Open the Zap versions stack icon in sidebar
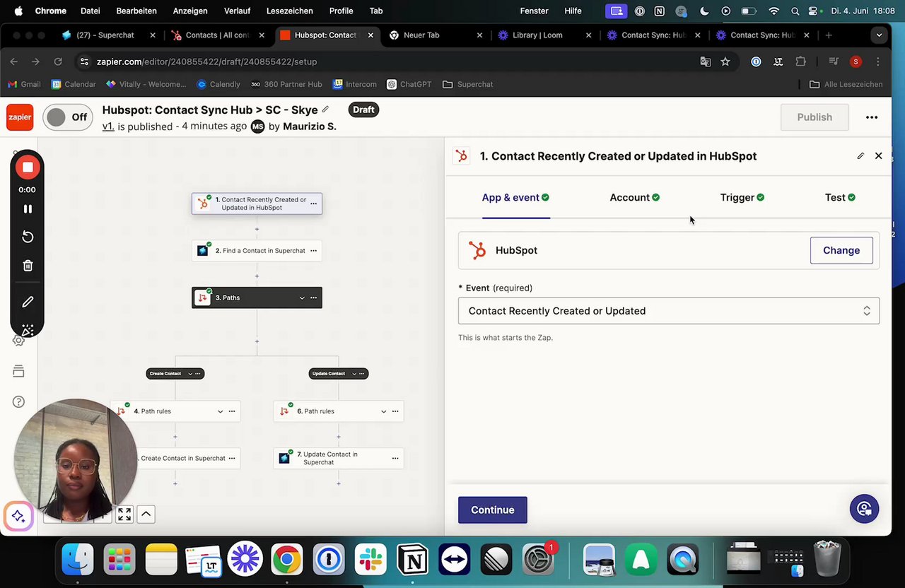The height and width of the screenshot is (588, 905). (18, 371)
